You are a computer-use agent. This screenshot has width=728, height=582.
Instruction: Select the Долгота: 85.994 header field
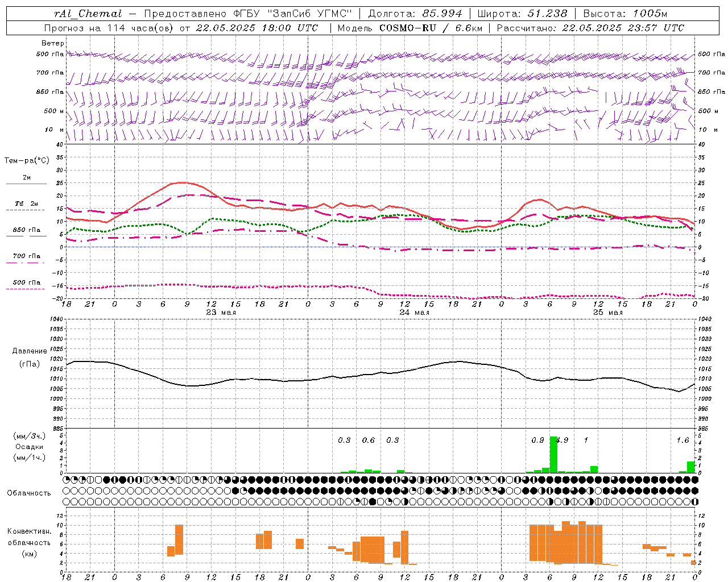416,14
